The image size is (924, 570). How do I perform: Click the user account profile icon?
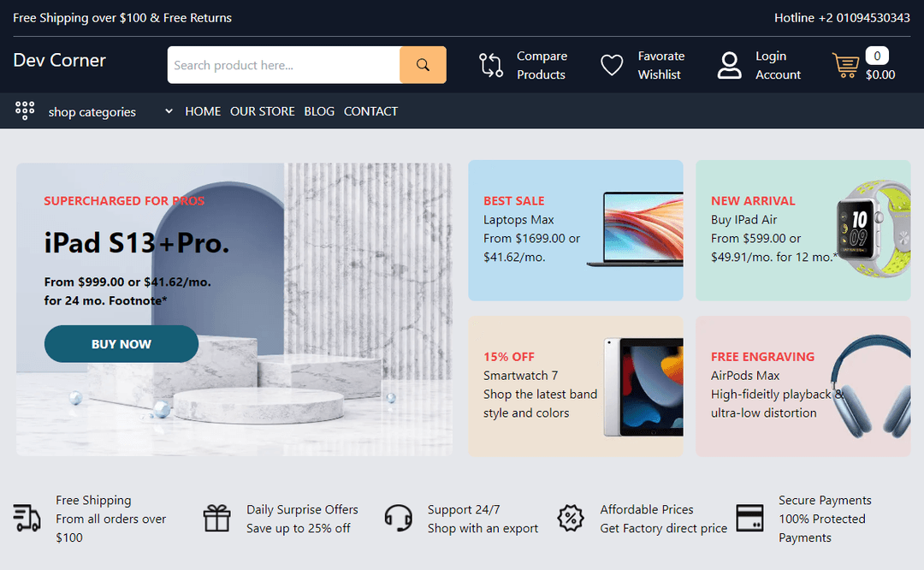point(729,65)
